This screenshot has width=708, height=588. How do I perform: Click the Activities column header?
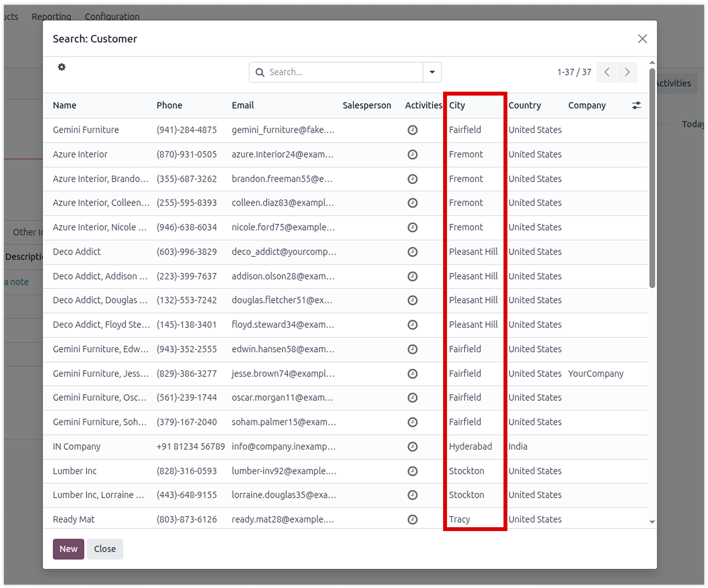(423, 105)
